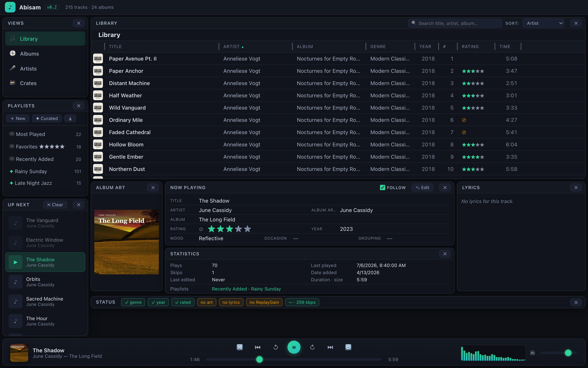Click note icon beside Sacred Machine
This screenshot has height=368, width=588.
[16, 301]
